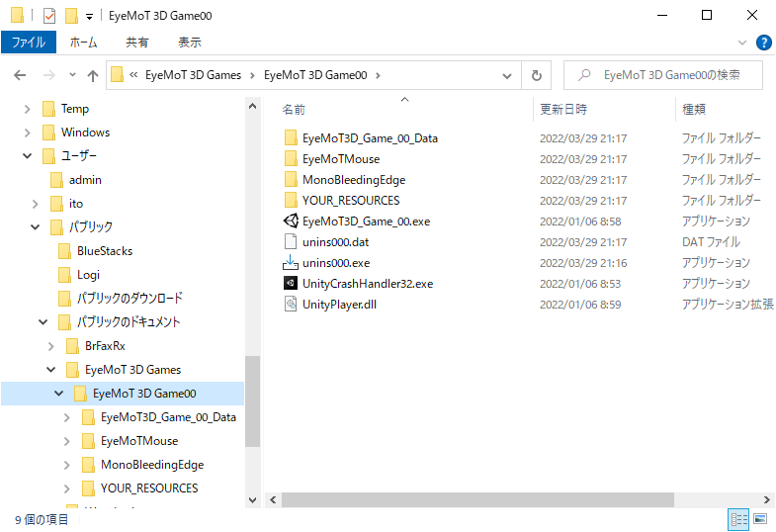The width and height of the screenshot is (776, 532).
Task: Select UnityPlayer.dll file
Action: (339, 305)
